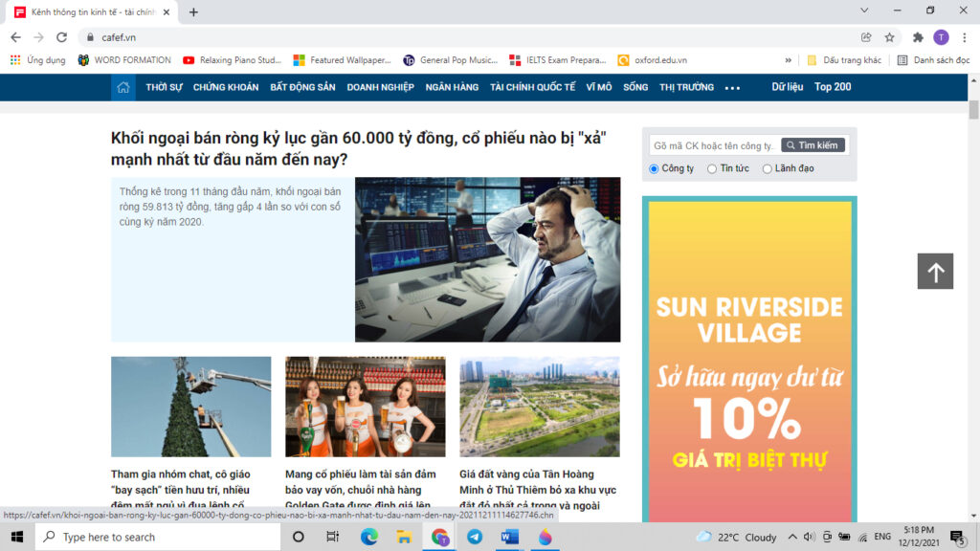Viewport: 980px width, 551px height.
Task: Open the more categories ellipsis menu
Action: coord(732,88)
